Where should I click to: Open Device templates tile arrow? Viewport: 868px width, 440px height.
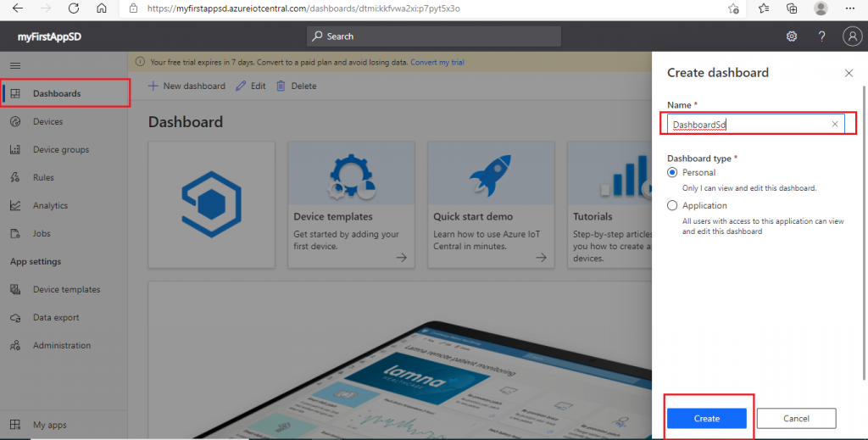(401, 258)
